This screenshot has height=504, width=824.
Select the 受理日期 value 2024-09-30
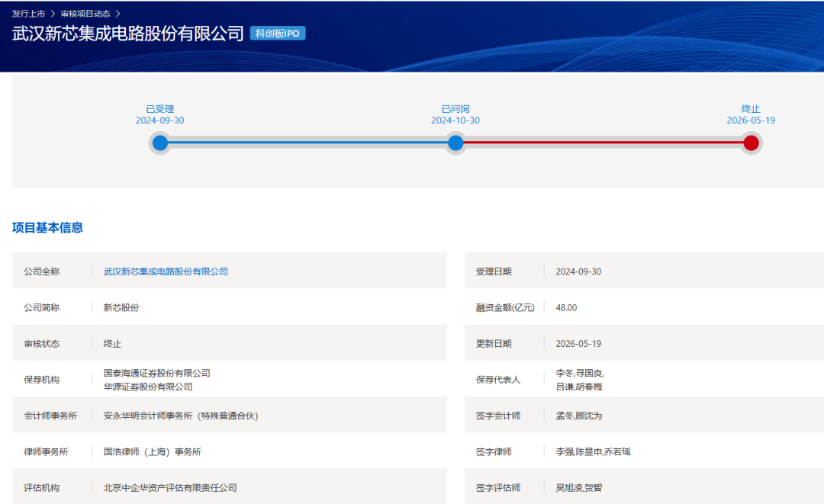coord(578,271)
